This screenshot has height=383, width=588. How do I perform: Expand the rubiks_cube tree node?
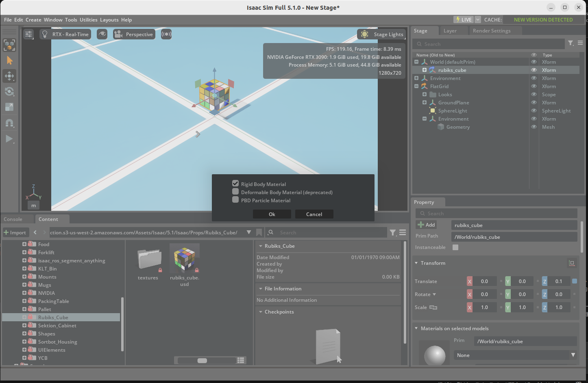[425, 70]
